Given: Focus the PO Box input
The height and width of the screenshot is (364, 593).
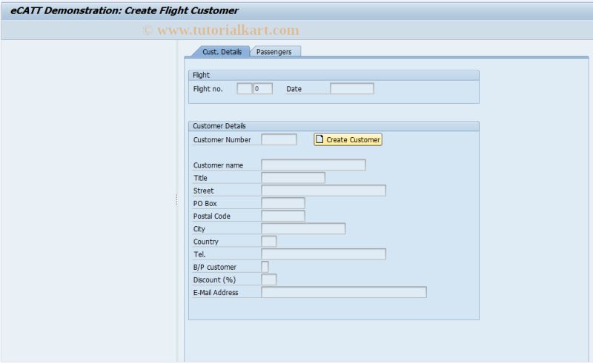Looking at the screenshot, I should (x=283, y=203).
